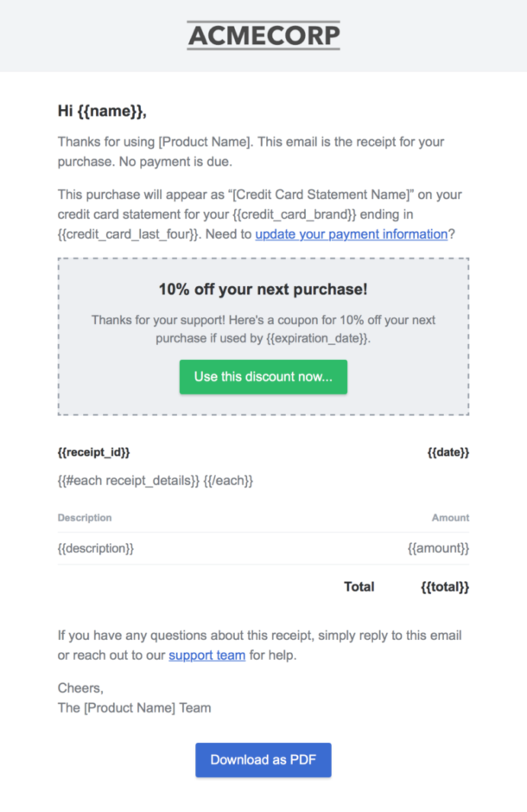Viewport: 527px width, 812px height.
Task: Open the support team link
Action: pos(206,655)
